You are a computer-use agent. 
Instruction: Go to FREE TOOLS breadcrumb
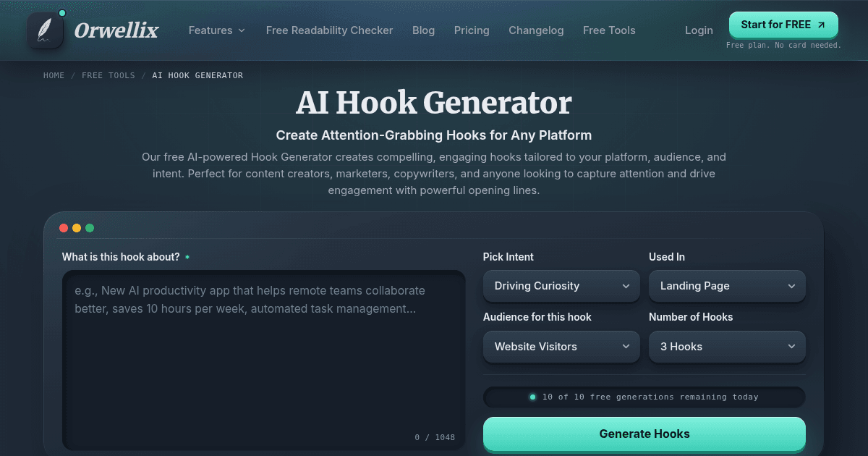click(x=109, y=75)
